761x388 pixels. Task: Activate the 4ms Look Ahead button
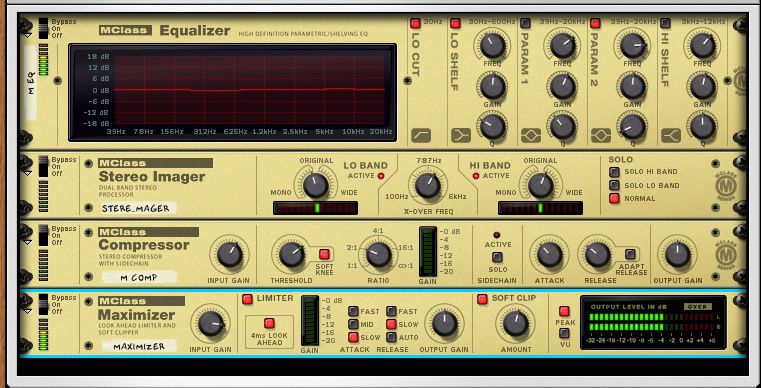coord(269,323)
